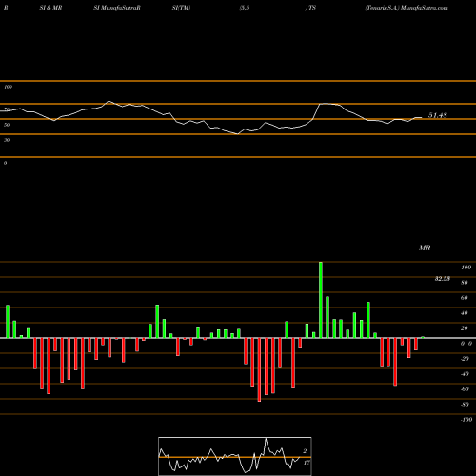Click the RSI current value 51.48
The width and height of the screenshot is (476, 476).
point(438,115)
